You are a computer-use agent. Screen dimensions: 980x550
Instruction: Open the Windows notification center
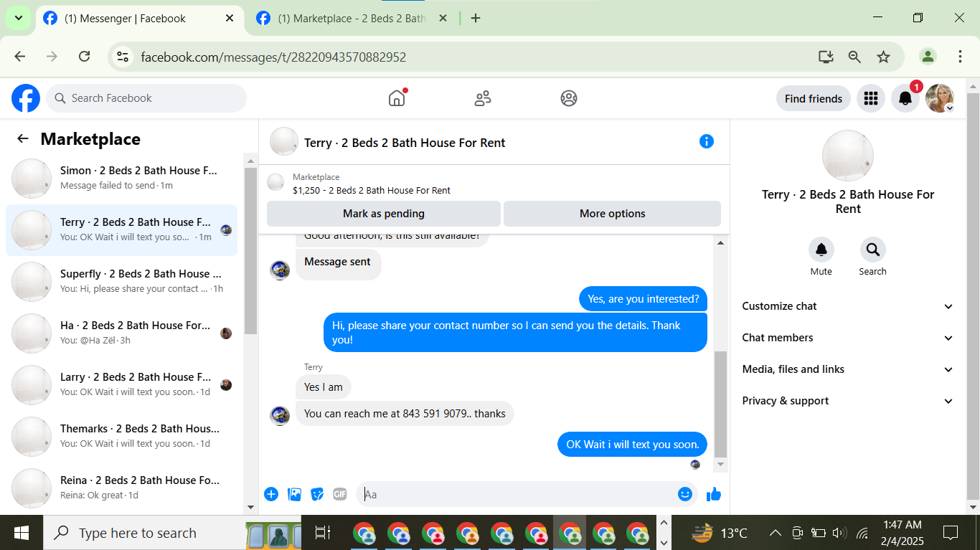click(951, 533)
